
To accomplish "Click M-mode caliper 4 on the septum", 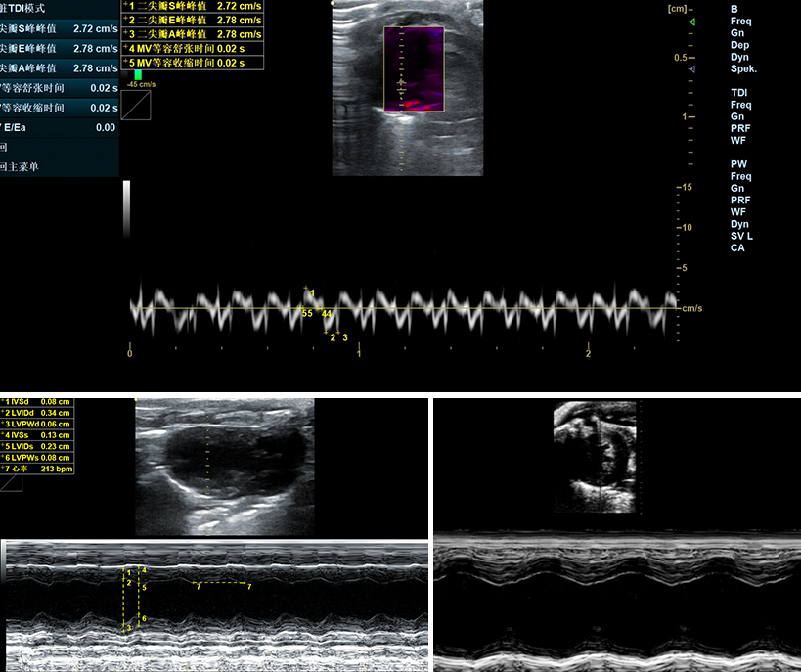I will click(x=144, y=570).
